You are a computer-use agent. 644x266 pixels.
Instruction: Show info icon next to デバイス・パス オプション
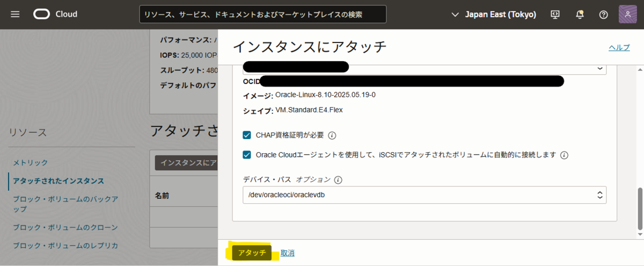click(x=338, y=180)
